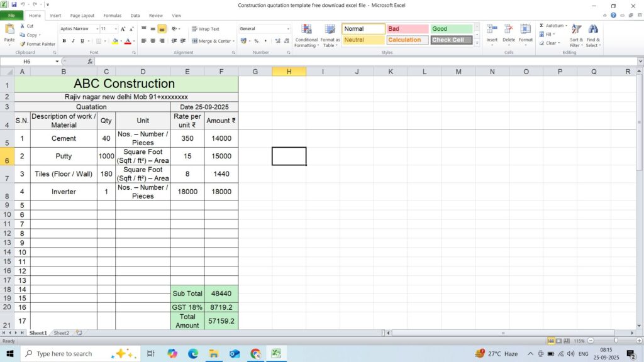Open the Name Box dropdown arrow
The image size is (644, 362).
57,62
